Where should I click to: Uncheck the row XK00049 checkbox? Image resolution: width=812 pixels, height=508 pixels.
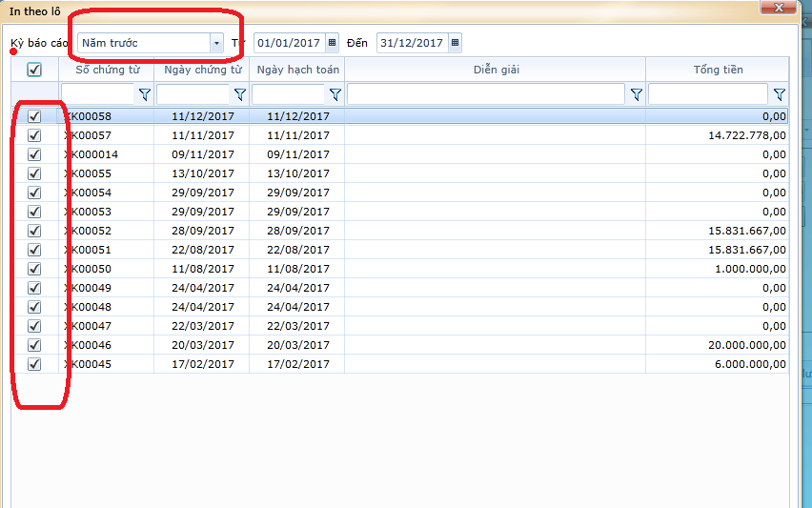coord(34,288)
